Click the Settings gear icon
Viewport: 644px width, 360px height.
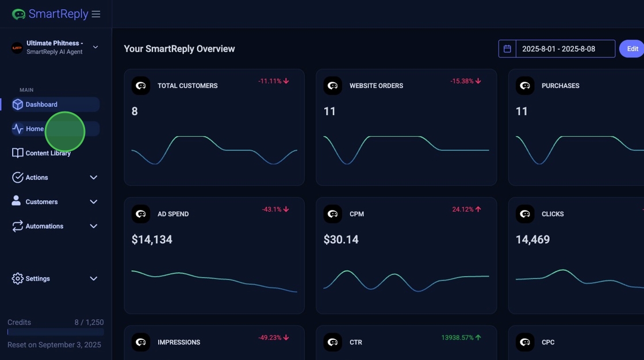(18, 279)
